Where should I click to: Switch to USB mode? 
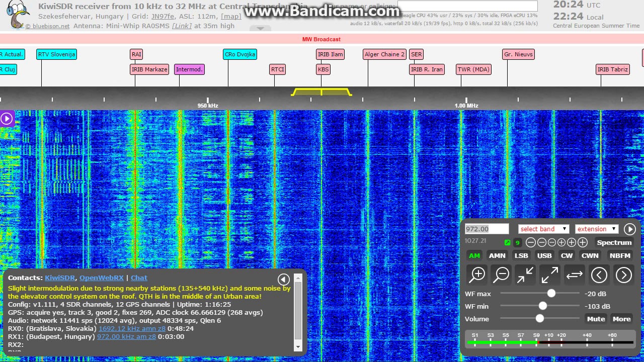pos(544,255)
